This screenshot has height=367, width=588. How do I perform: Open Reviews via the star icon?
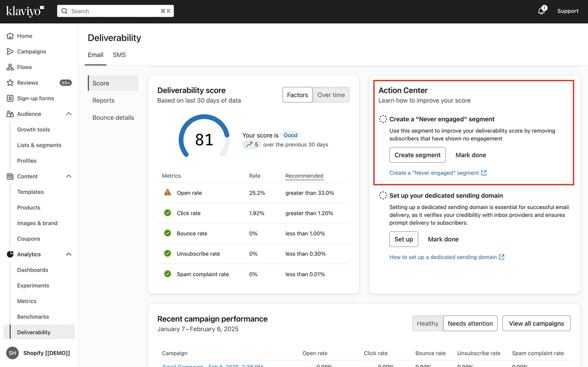point(10,83)
